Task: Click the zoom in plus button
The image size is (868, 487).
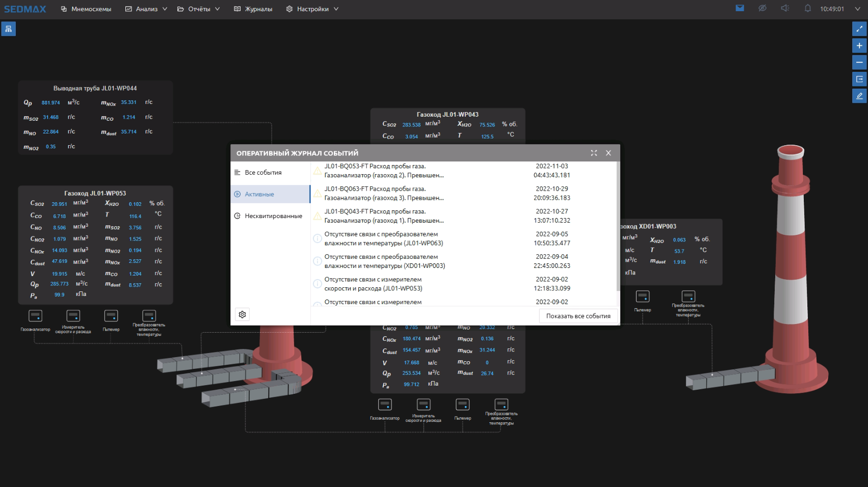Action: pyautogui.click(x=859, y=46)
